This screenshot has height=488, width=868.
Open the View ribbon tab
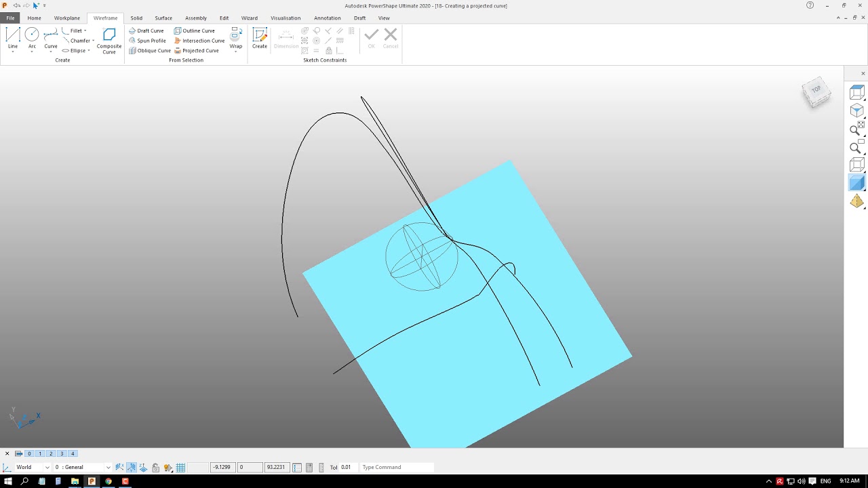tap(384, 18)
